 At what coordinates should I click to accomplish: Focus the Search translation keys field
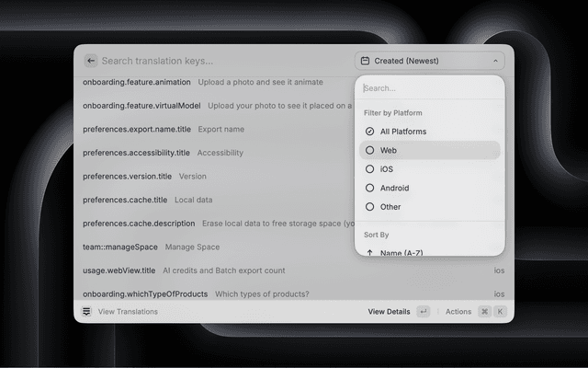click(x=220, y=61)
